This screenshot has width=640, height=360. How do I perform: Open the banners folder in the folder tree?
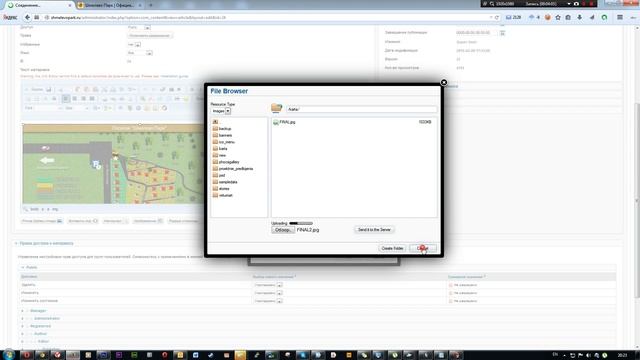(x=222, y=135)
